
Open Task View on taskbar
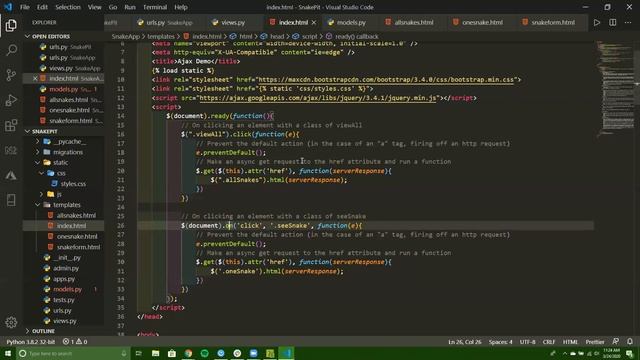click(x=138, y=353)
